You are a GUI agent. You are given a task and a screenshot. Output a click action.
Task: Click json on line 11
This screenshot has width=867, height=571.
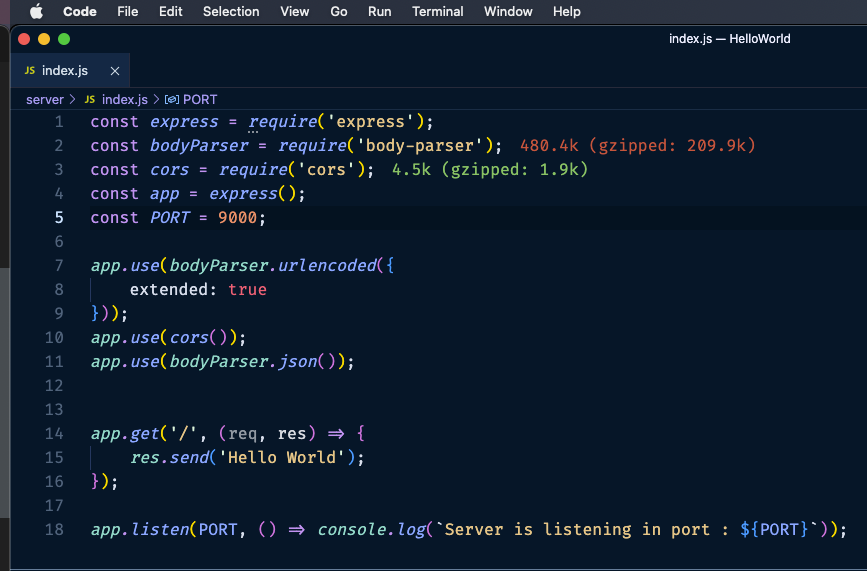pyautogui.click(x=297, y=362)
